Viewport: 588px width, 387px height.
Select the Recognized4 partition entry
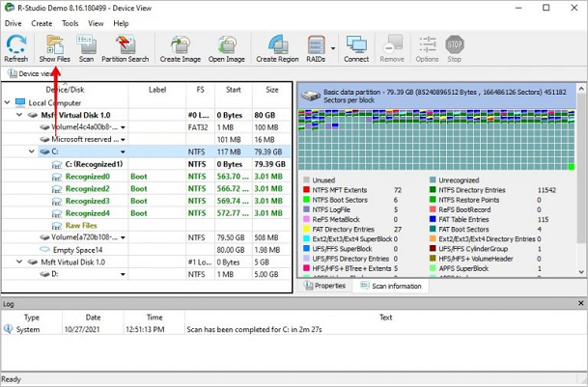point(87,213)
